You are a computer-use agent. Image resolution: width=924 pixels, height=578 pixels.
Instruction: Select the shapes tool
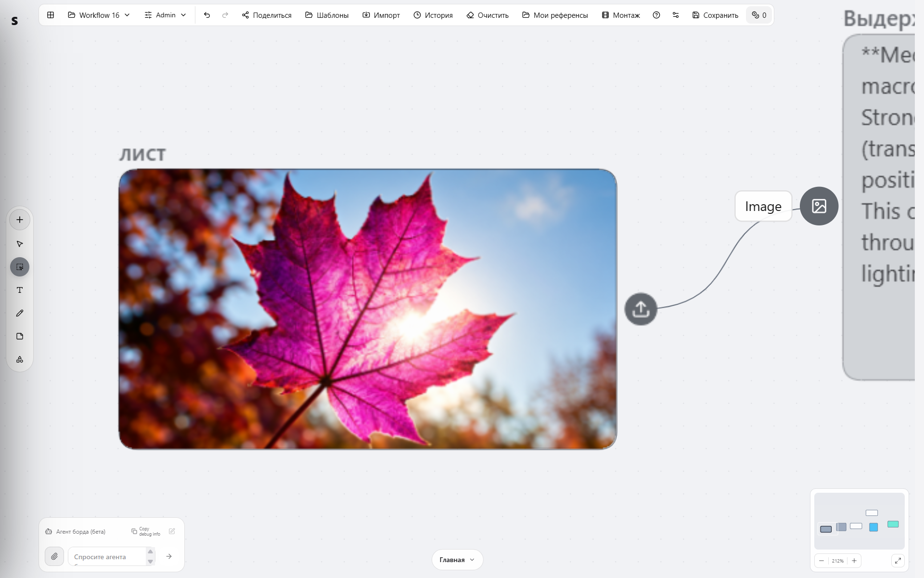[20, 359]
